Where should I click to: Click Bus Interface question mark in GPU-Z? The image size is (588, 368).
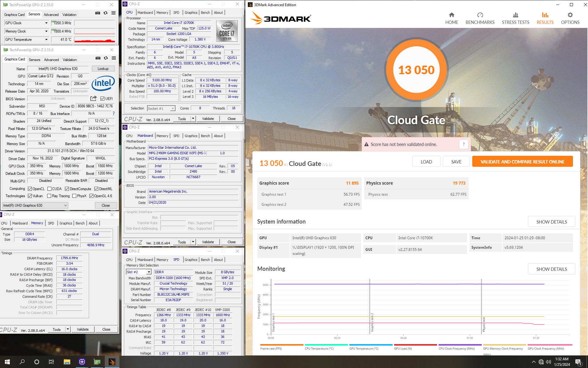click(x=114, y=113)
